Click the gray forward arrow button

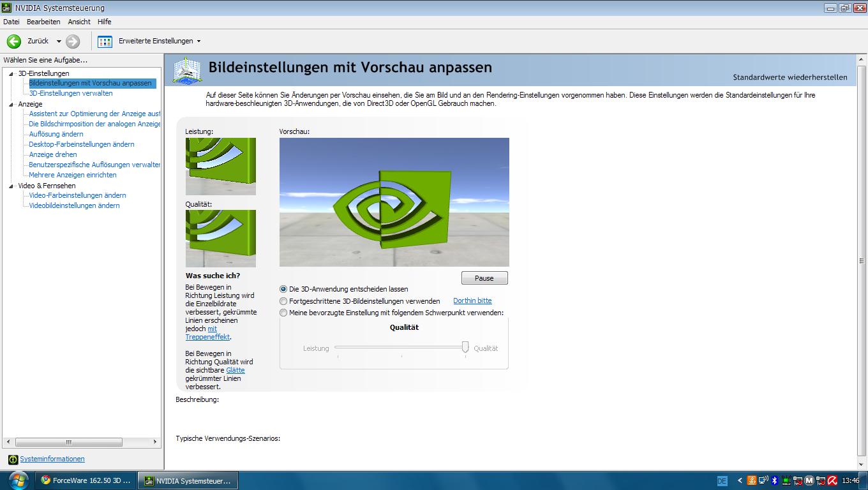pos(73,41)
